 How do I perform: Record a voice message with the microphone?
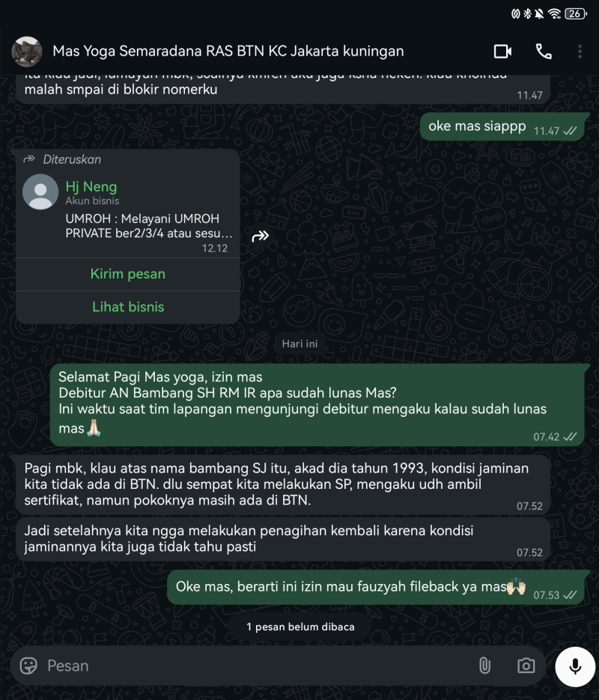(574, 665)
